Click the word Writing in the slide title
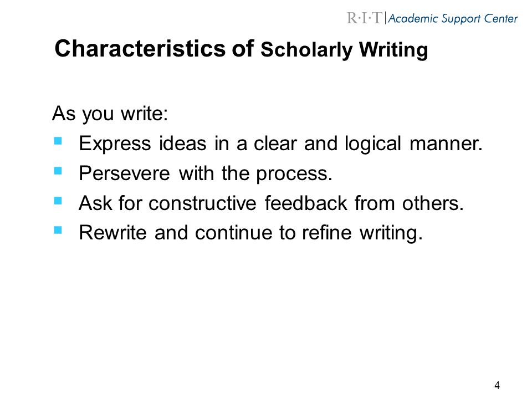This screenshot has width=532, height=399. point(393,50)
